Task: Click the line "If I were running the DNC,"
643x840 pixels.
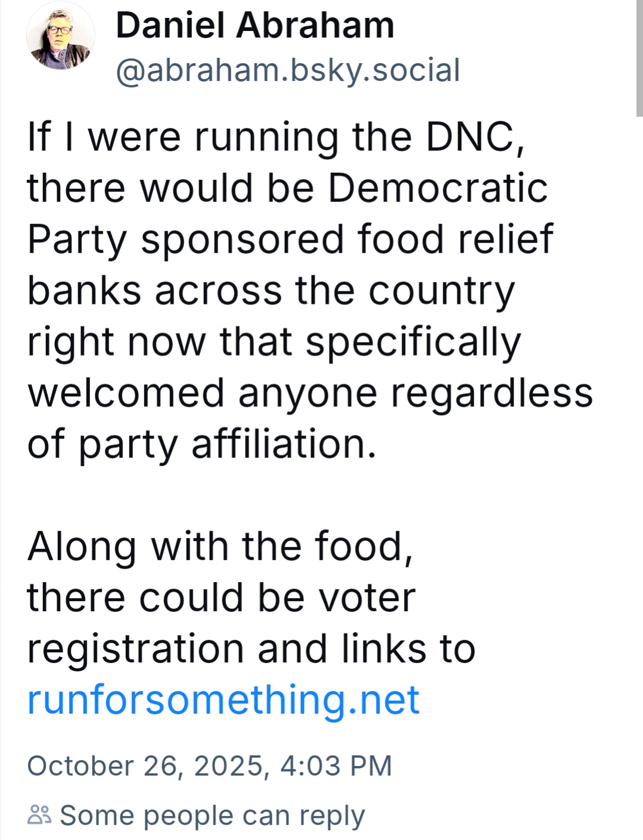Action: coord(276,137)
